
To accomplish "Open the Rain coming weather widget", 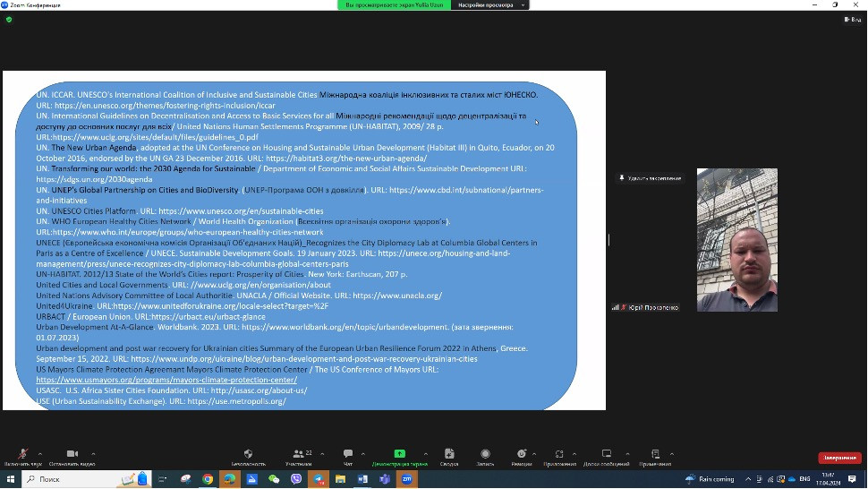I will click(710, 479).
